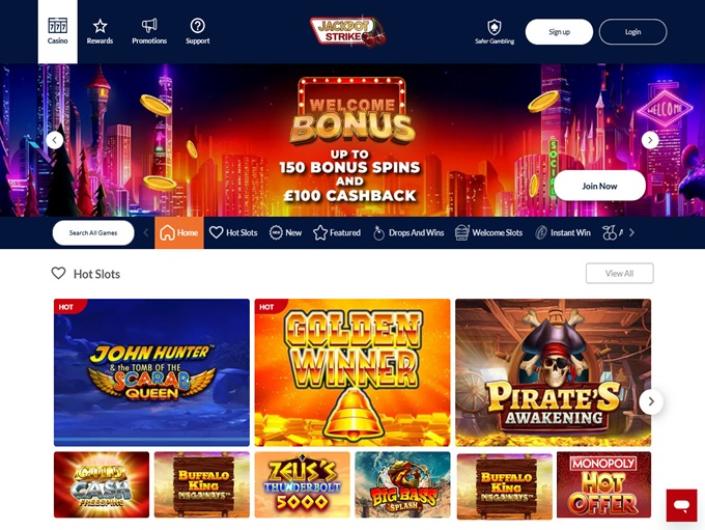This screenshot has width=705, height=530.
Task: Open the Support question mark icon
Action: click(197, 26)
